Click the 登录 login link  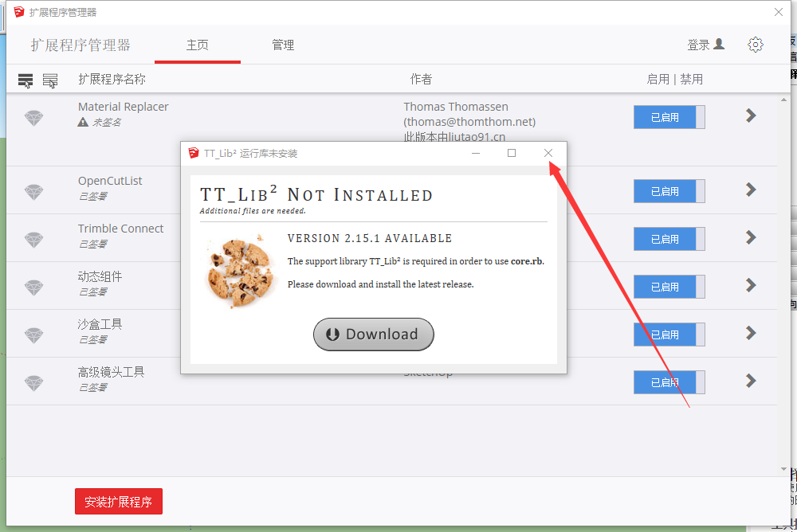pyautogui.click(x=698, y=45)
